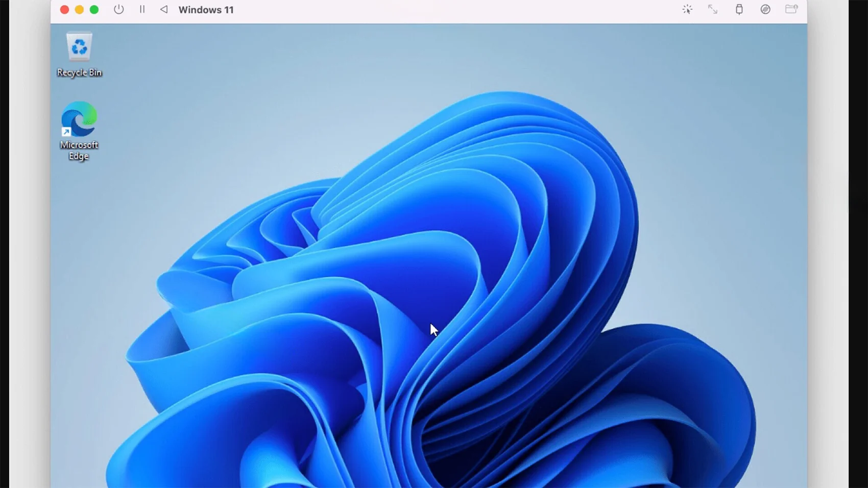The image size is (868, 488).
Task: Maximize the window with green button
Action: click(94, 10)
